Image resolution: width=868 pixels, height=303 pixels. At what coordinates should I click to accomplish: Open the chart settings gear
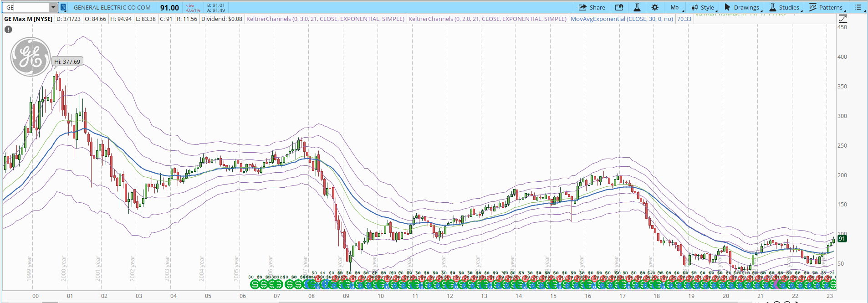click(655, 7)
